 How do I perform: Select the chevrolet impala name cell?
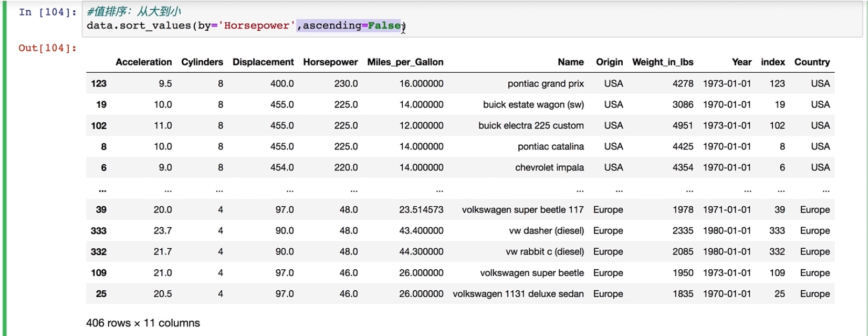[549, 167]
